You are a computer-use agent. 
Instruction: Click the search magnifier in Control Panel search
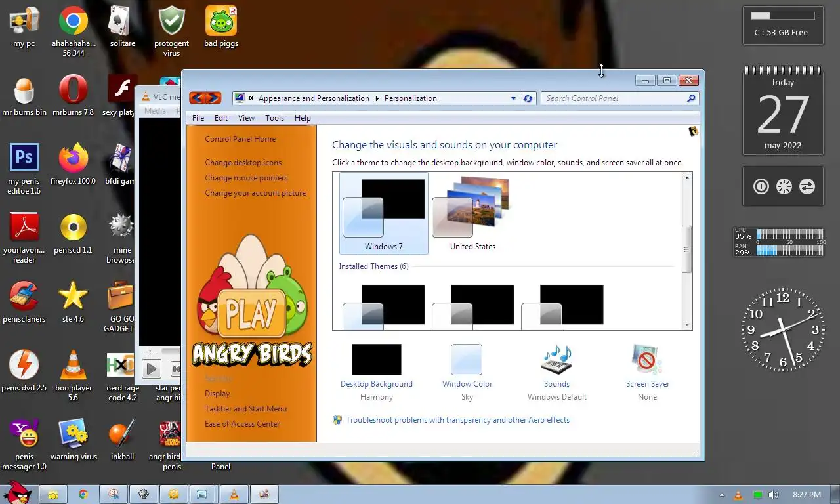tap(691, 98)
